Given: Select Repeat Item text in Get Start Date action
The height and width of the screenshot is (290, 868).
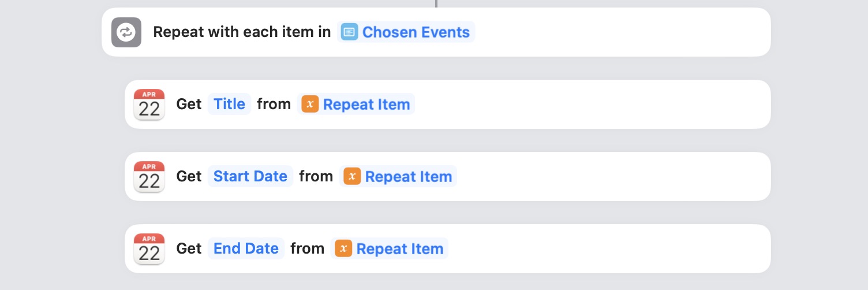Looking at the screenshot, I should click(x=409, y=177).
